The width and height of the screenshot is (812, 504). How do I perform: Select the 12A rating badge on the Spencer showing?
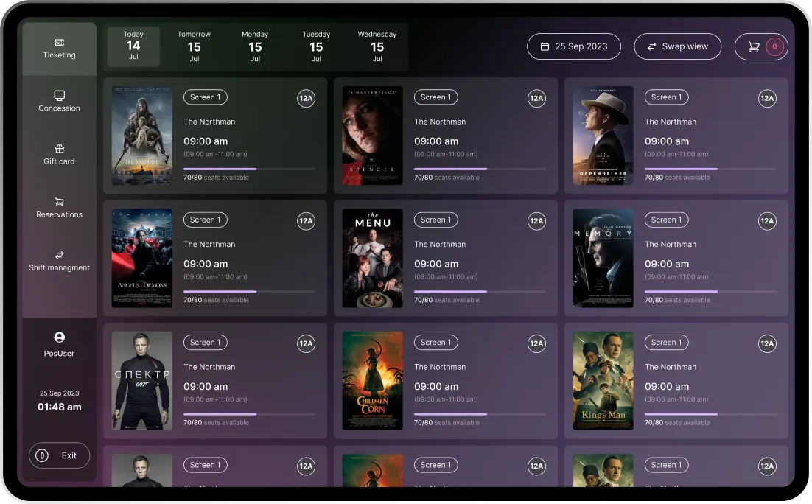click(x=536, y=98)
